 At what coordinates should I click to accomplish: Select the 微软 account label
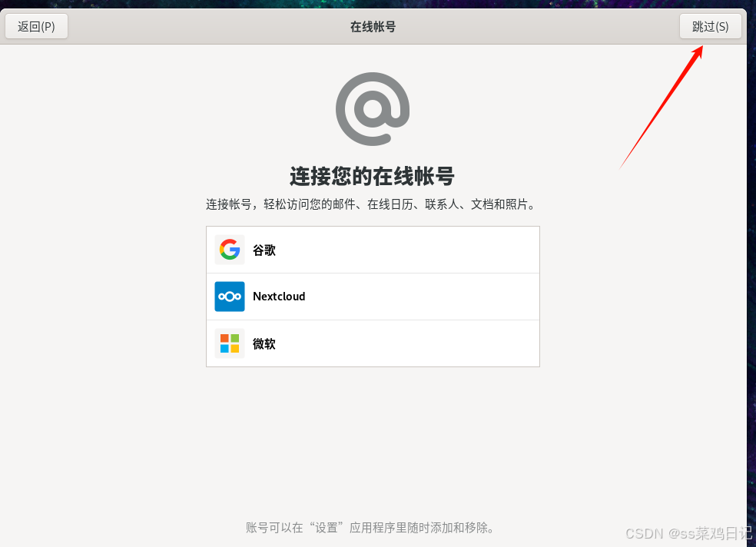tap(264, 343)
